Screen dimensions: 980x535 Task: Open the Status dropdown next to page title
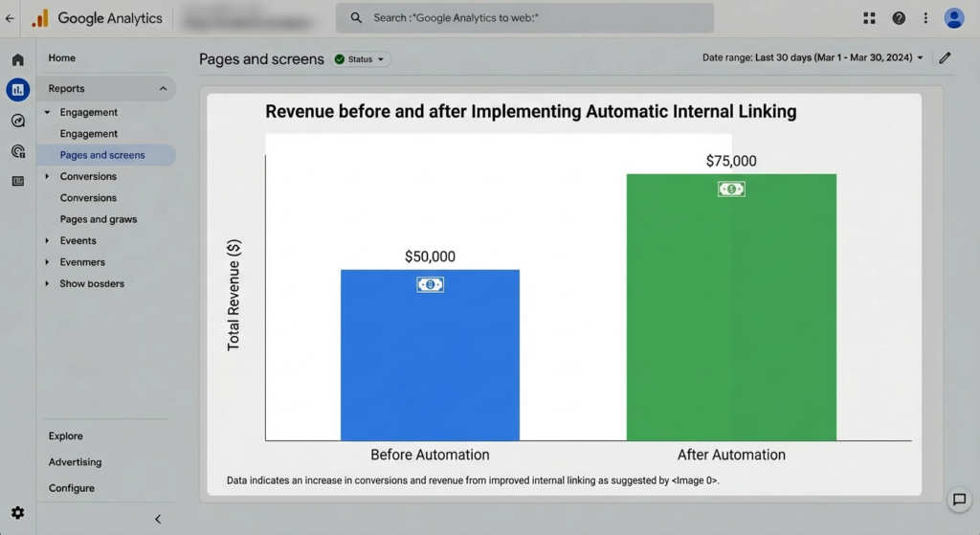tap(362, 59)
